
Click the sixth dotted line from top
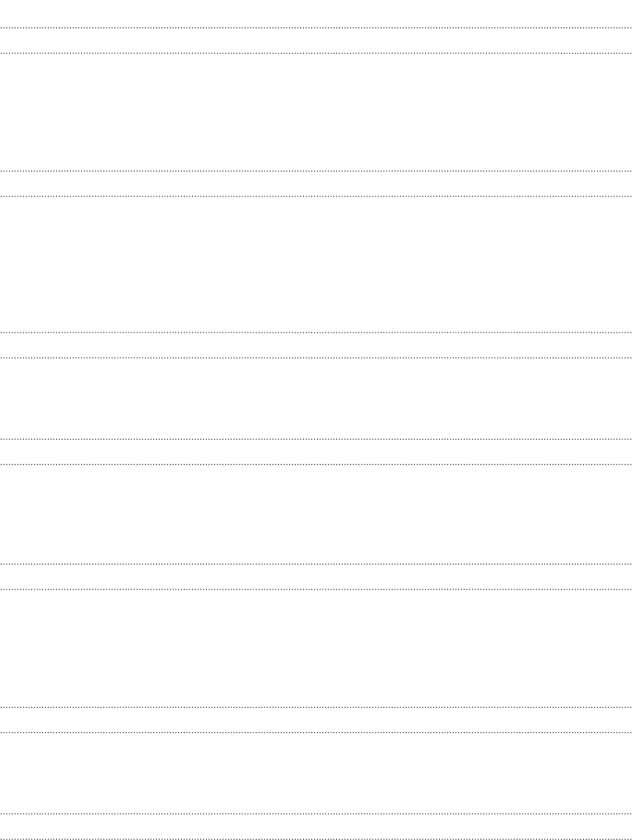click(316, 358)
